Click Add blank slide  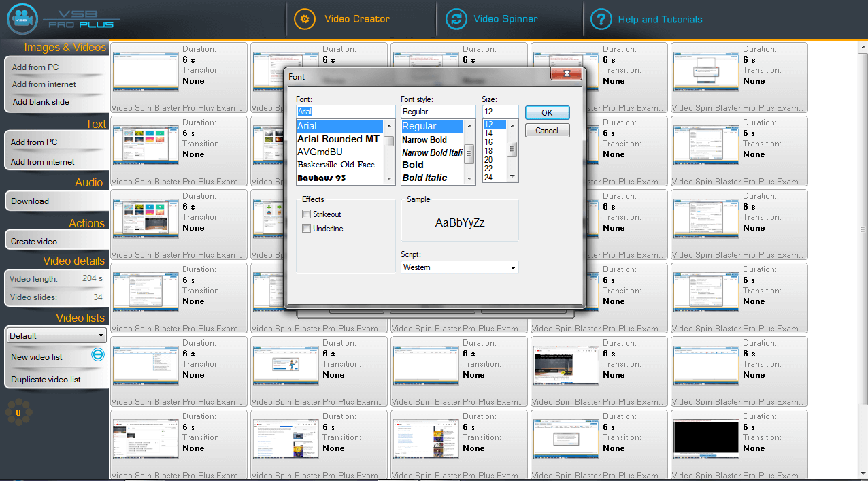[x=41, y=102]
